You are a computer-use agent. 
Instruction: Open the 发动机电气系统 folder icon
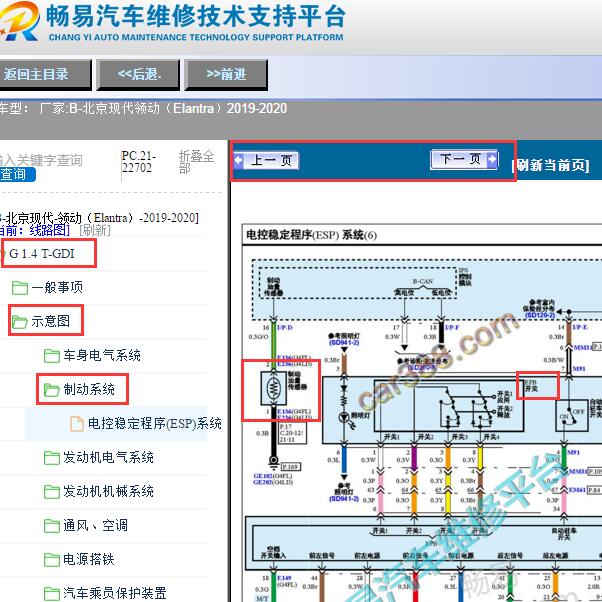pyautogui.click(x=51, y=458)
